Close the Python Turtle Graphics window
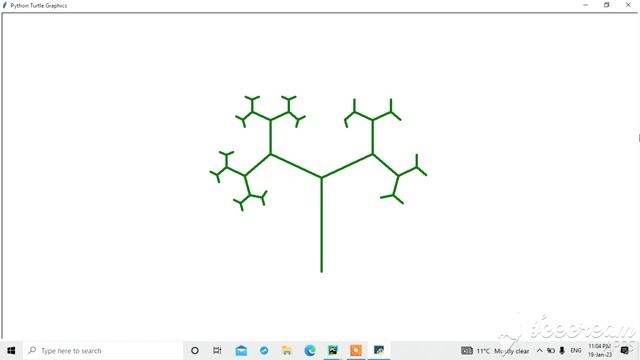The image size is (640, 360). pos(628,5)
